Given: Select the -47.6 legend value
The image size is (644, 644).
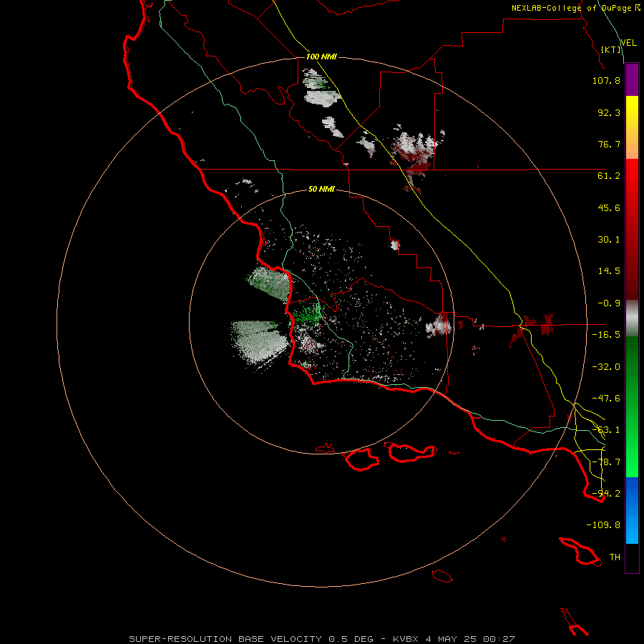Looking at the screenshot, I should [x=606, y=399].
